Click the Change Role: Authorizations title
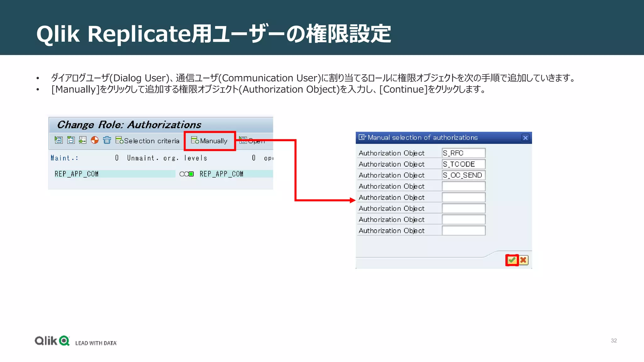This screenshot has height=362, width=644. coord(129,125)
